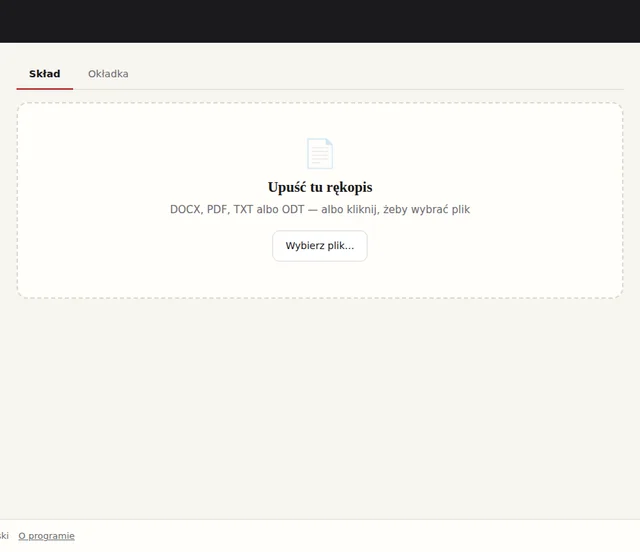Image resolution: width=640 pixels, height=552 pixels.
Task: Select the Skład tab
Action: point(44,74)
